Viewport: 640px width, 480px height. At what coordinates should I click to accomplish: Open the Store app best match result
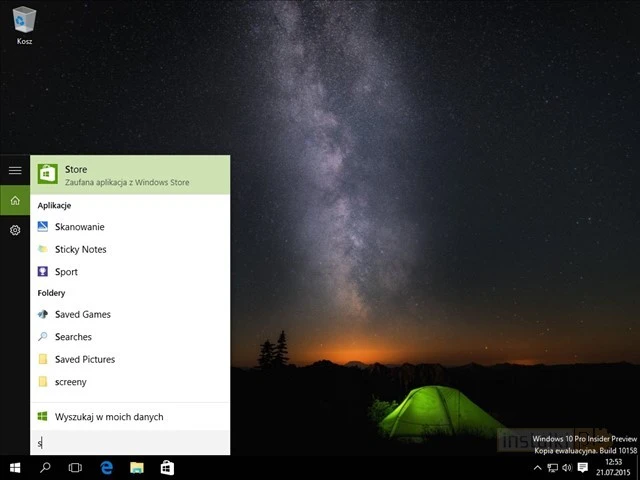pos(130,175)
